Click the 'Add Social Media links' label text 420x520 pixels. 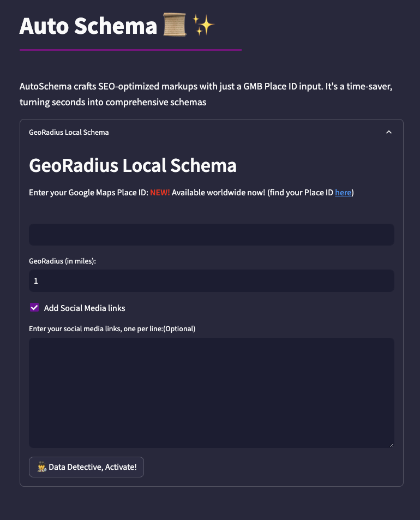pyautogui.click(x=85, y=308)
